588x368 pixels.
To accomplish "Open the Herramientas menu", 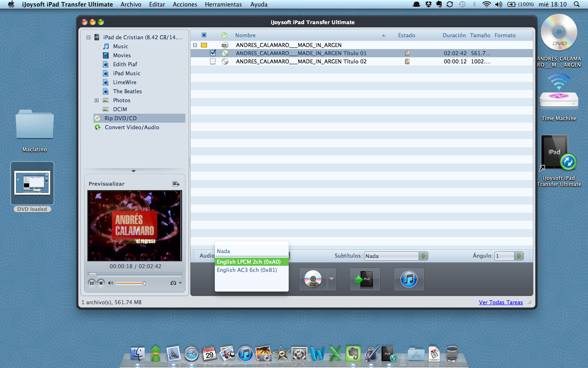I will point(223,4).
